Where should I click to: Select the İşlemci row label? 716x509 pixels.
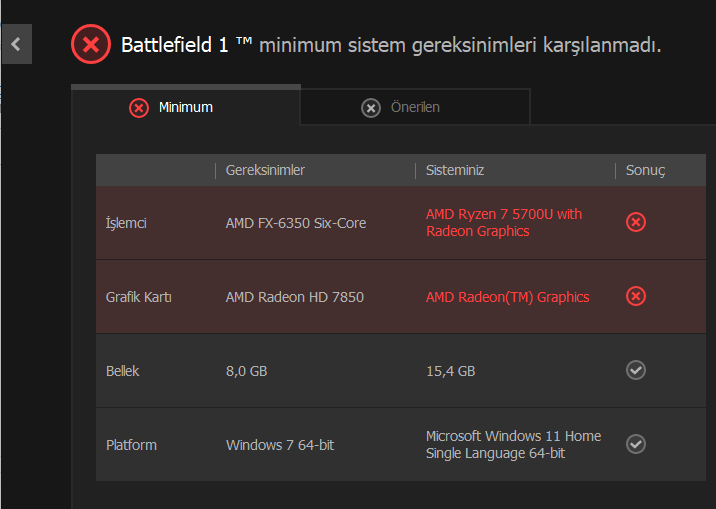coord(126,223)
